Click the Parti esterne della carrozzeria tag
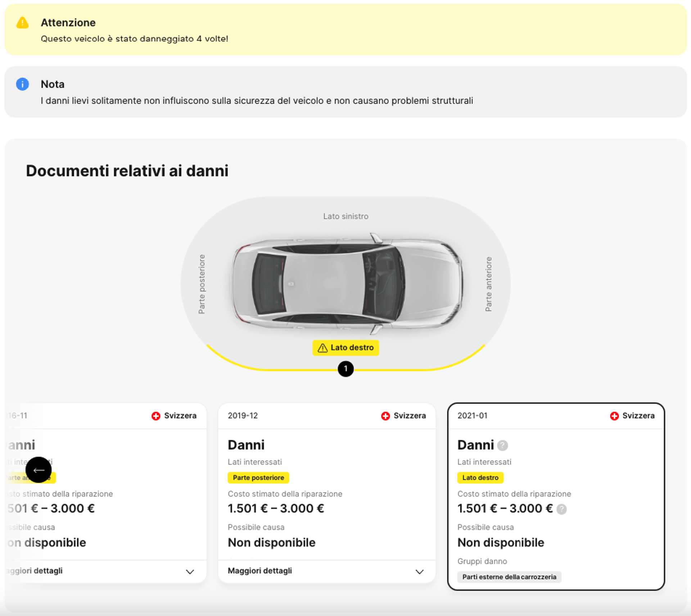Screen dimensions: 691x616 (509, 577)
